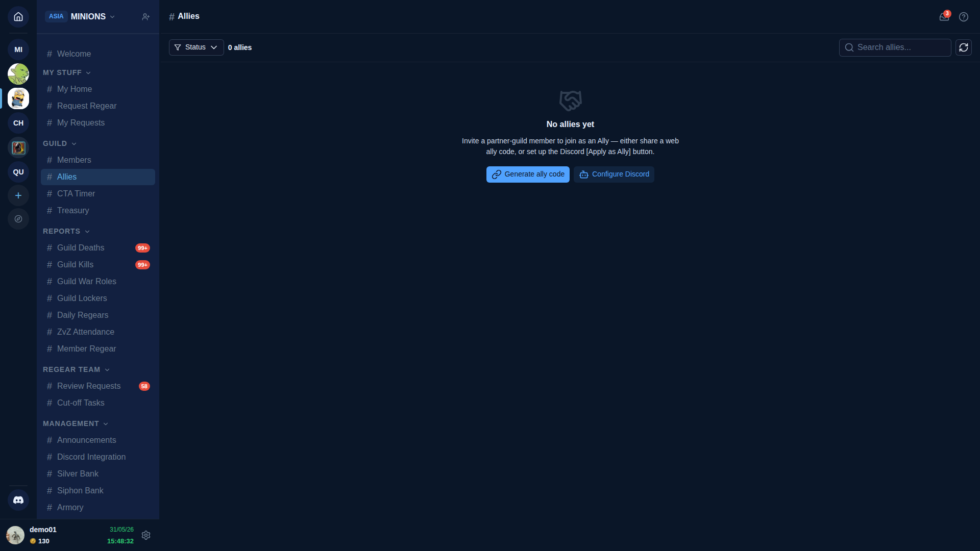Click the invite member icon beside MINIONS

146,17
